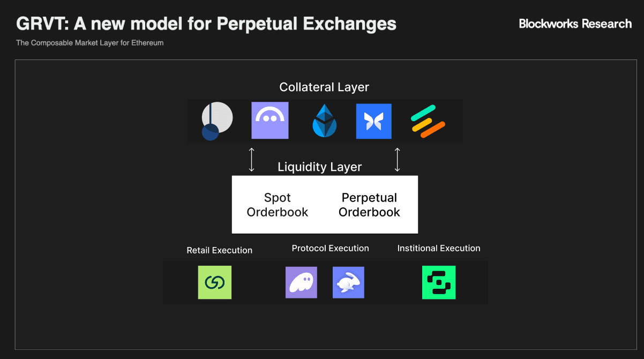Viewport: 644px width, 359px height.
Task: Click the right double-headed arrow
Action: [397, 160]
